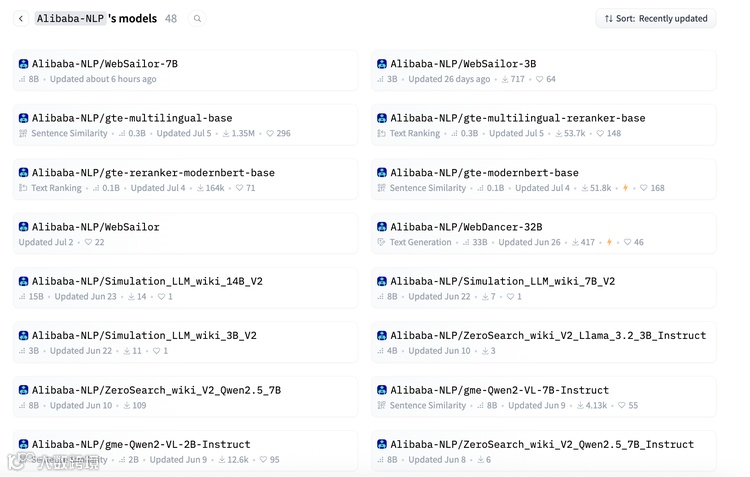Click the avatar icon beside Simulation_LLM_wiki_14B_V2
The height and width of the screenshot is (477, 750).
(x=23, y=281)
